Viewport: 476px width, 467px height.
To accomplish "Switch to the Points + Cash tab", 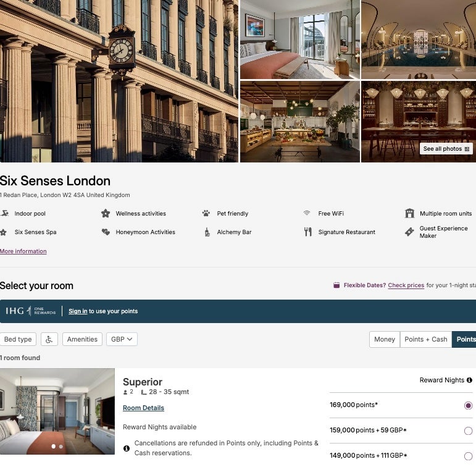I will coord(426,339).
